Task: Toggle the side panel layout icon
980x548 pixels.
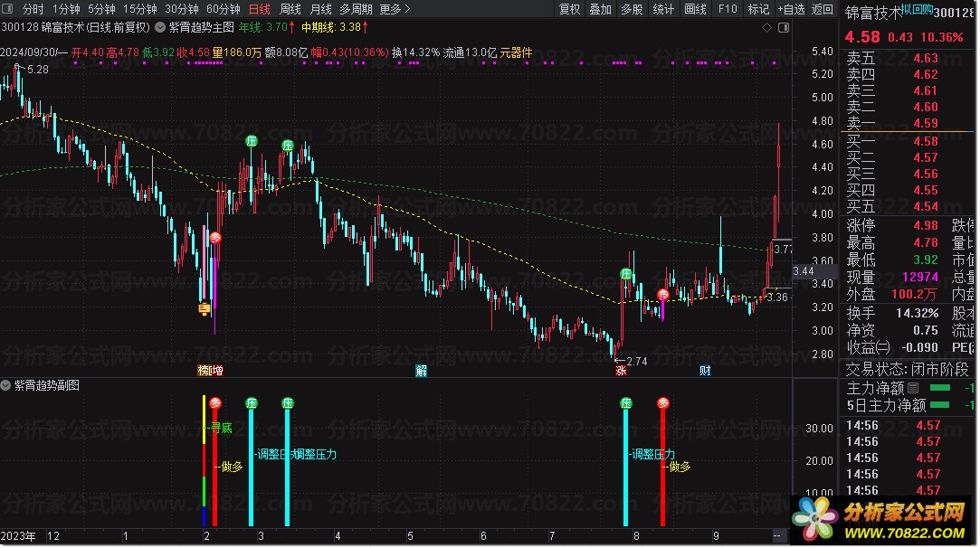Action: tap(783, 27)
